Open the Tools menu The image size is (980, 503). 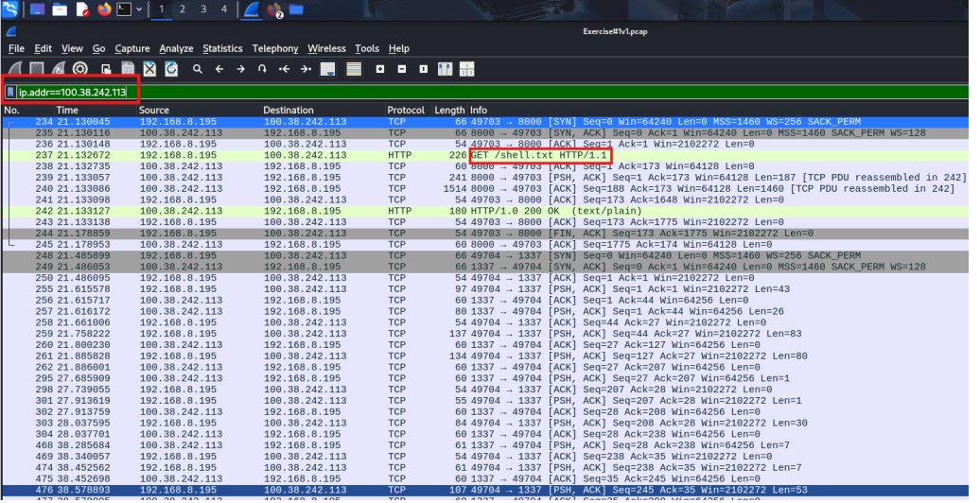[x=367, y=48]
